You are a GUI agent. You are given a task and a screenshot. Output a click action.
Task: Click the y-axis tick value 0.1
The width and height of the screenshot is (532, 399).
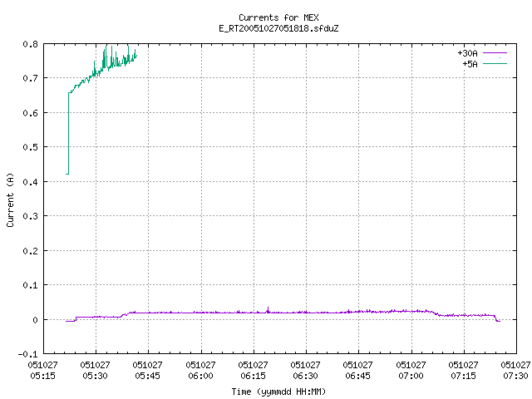(x=30, y=285)
